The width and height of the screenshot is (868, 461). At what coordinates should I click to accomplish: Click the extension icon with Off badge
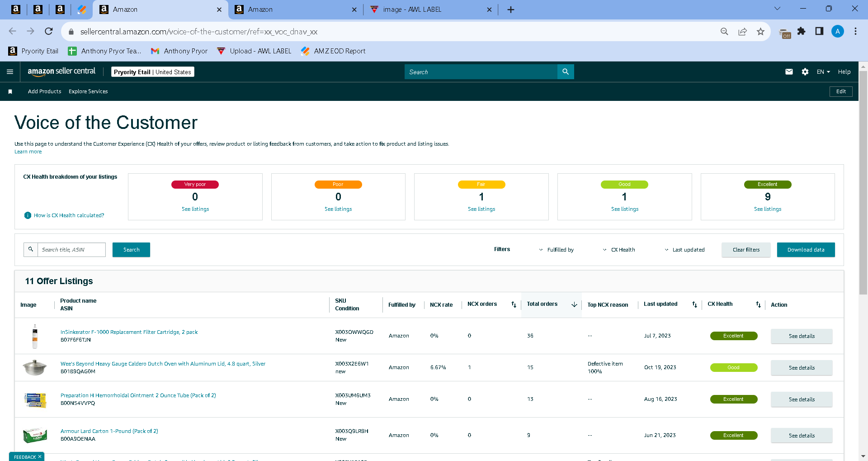(x=785, y=33)
